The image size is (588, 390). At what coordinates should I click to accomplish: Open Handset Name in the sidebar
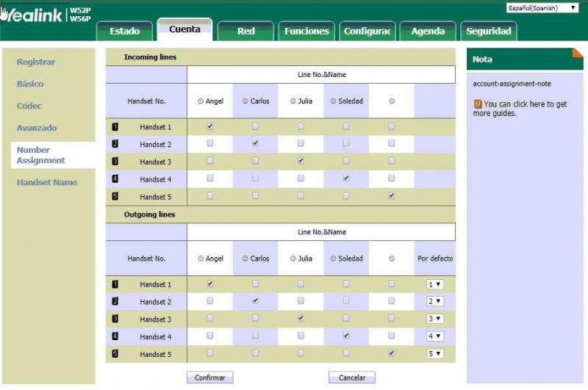click(46, 182)
